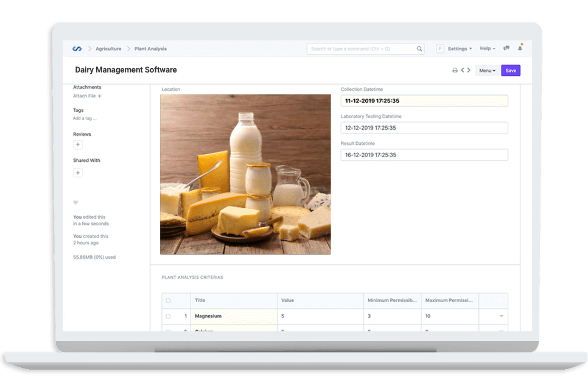Click the user avatar P icon
Viewport: 588px width, 377px height.
click(439, 48)
